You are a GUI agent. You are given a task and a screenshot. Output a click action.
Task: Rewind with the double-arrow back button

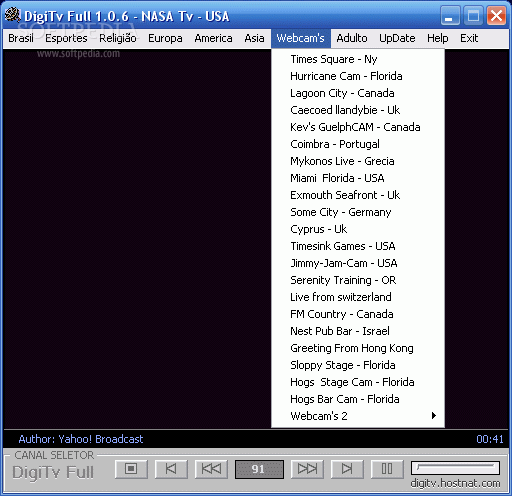(211, 469)
